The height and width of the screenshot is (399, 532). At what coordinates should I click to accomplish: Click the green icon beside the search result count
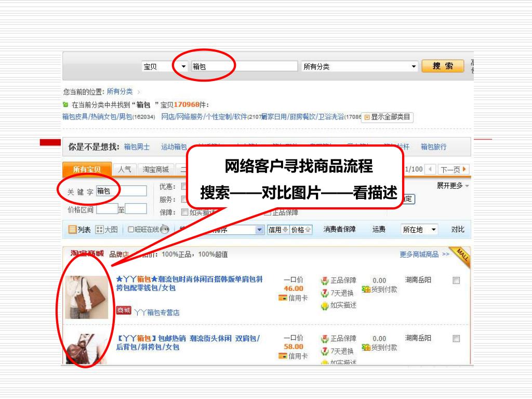(65, 104)
